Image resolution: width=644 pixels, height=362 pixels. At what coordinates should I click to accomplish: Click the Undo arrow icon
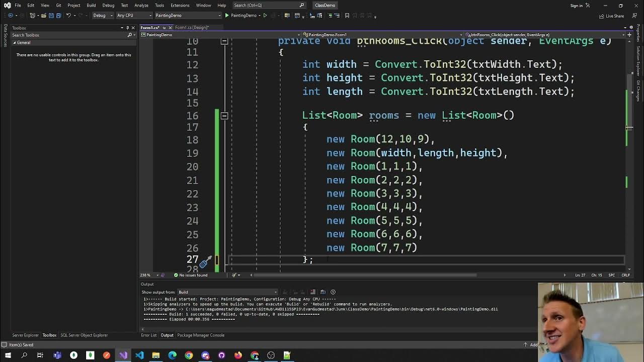pos(69,16)
